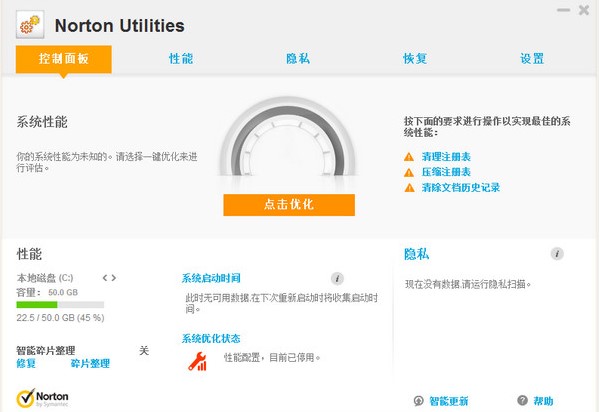Click the Norton Utilities gear logo icon
Image resolution: width=600 pixels, height=412 pixels.
29,25
